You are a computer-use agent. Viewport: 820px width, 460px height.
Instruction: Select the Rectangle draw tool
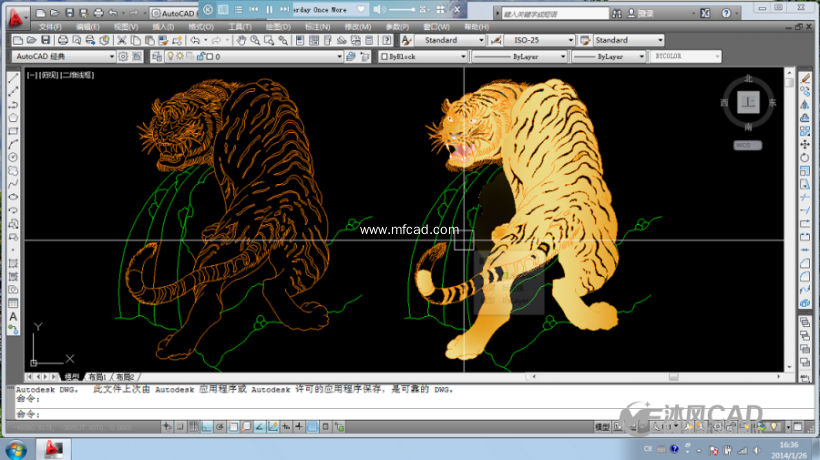(13, 131)
